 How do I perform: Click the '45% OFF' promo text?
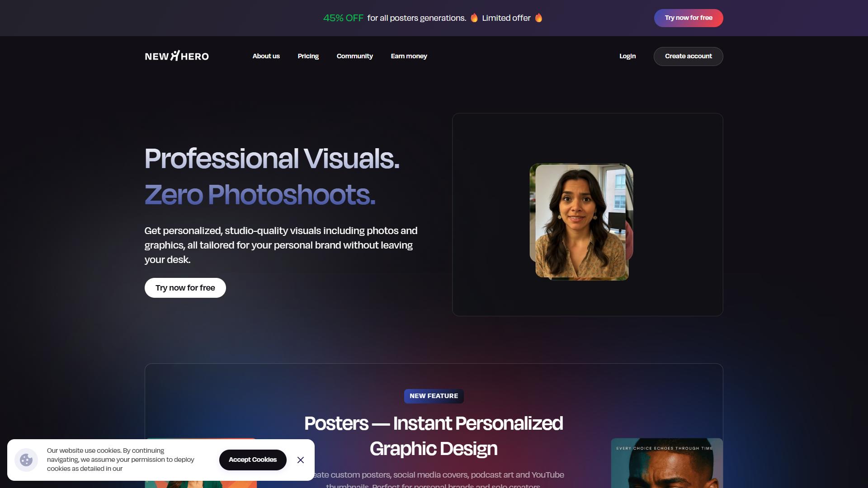click(343, 18)
